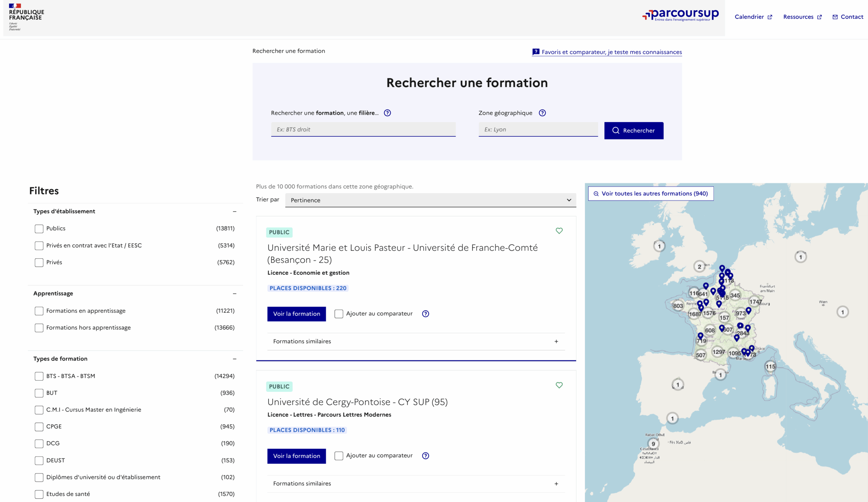Focus the Zone géographique input field
Image resolution: width=868 pixels, height=502 pixels.
point(538,130)
